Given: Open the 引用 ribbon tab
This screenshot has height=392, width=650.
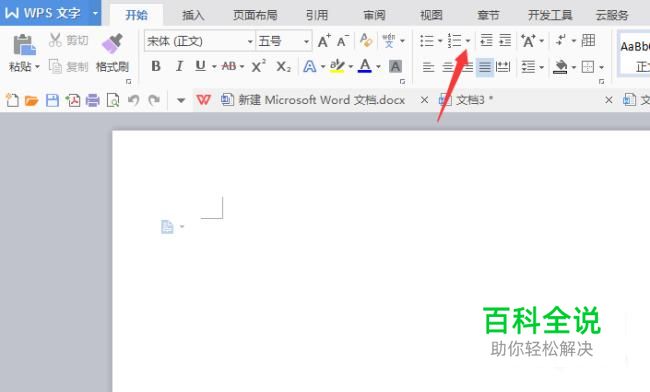Looking at the screenshot, I should click(317, 15).
